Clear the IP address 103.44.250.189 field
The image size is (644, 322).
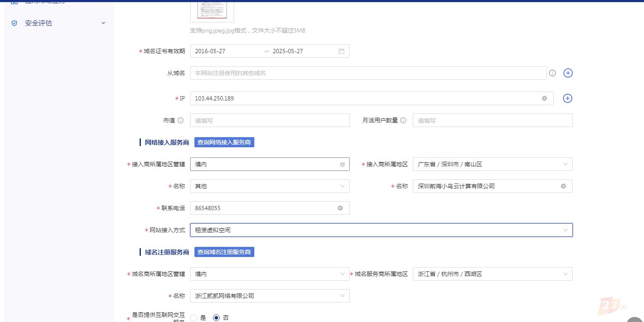click(544, 98)
